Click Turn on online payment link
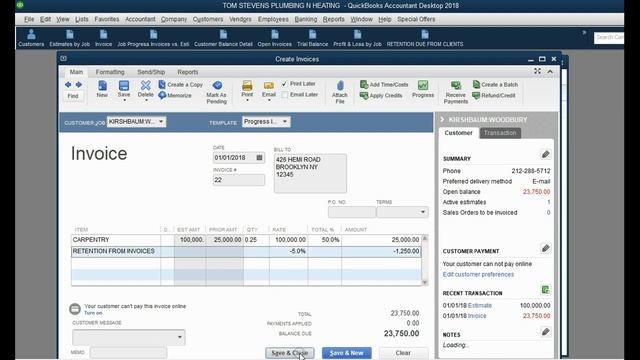This screenshot has width=640, height=360. tap(93, 313)
